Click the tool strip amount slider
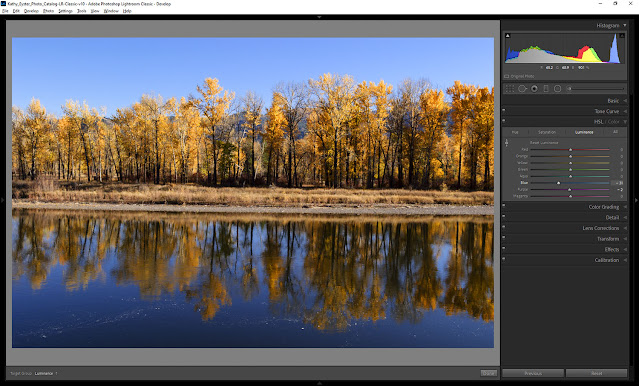Image resolution: width=639 pixels, height=386 pixels. click(x=596, y=88)
